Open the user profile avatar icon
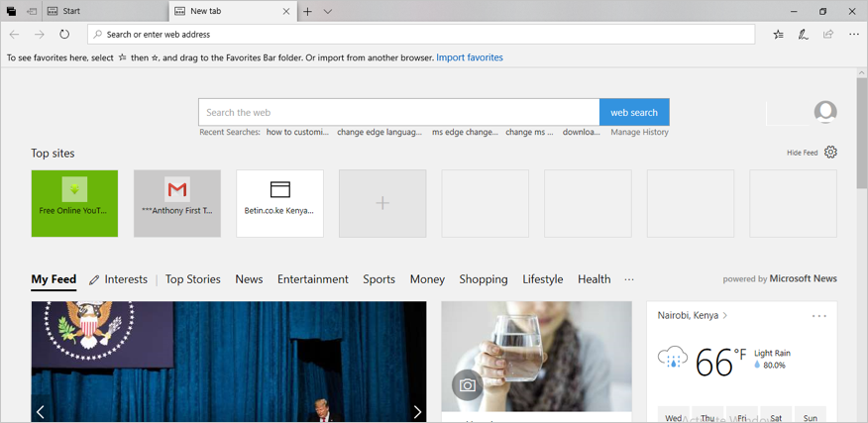 click(x=824, y=112)
